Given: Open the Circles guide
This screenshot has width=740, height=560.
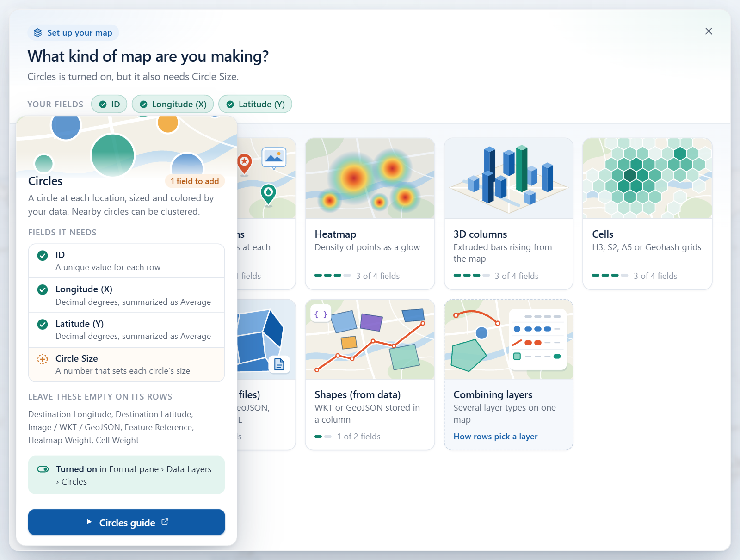Looking at the screenshot, I should click(127, 522).
